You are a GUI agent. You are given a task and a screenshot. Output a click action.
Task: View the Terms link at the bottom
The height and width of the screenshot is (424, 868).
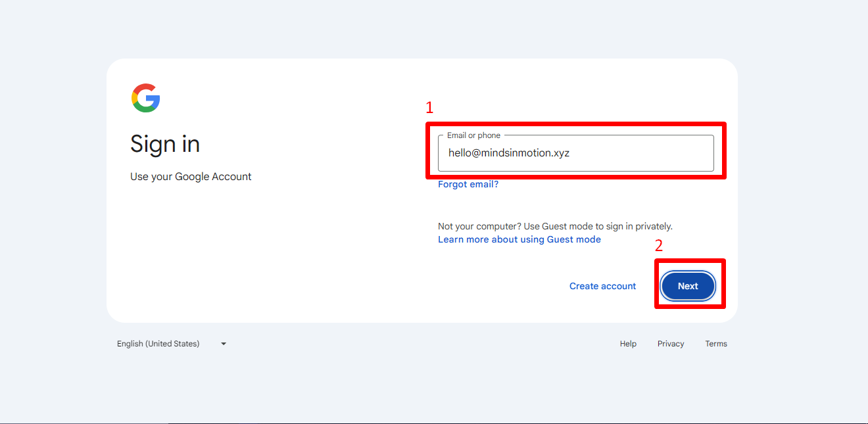pos(715,343)
